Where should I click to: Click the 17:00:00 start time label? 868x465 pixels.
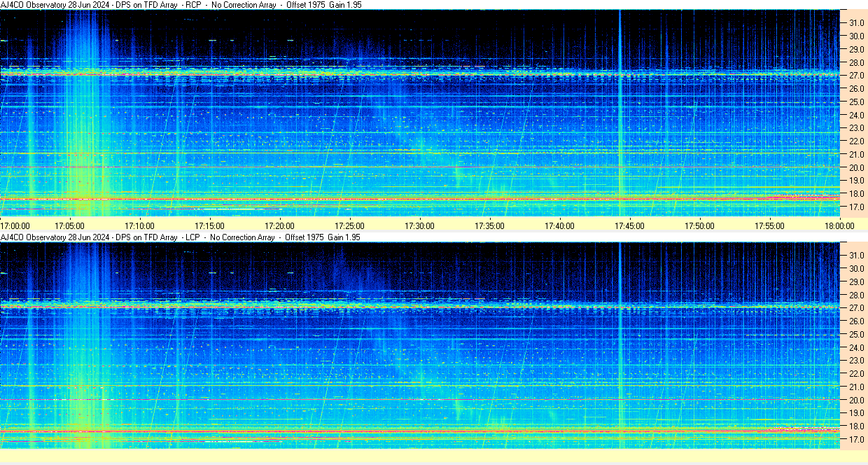pos(15,225)
